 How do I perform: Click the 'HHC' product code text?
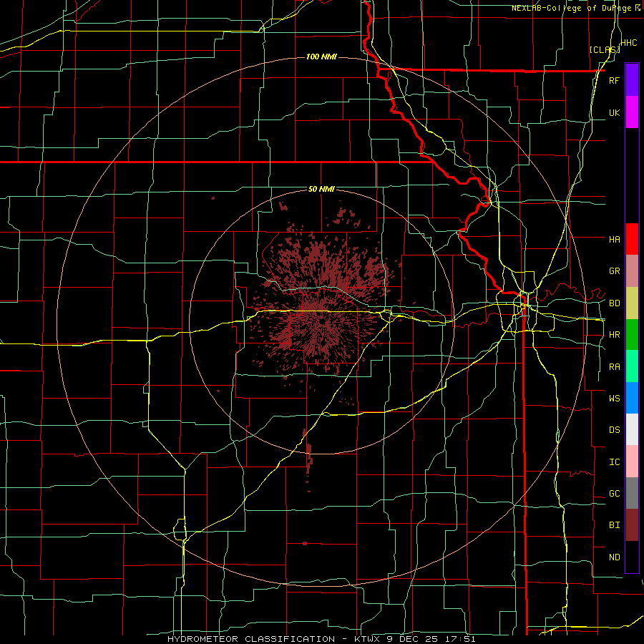[629, 42]
